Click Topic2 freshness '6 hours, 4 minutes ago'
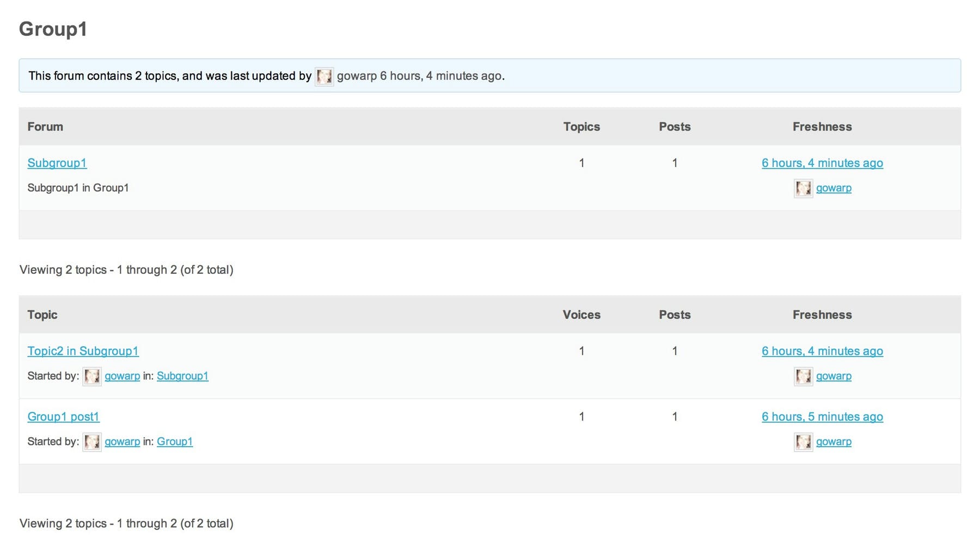 point(822,351)
